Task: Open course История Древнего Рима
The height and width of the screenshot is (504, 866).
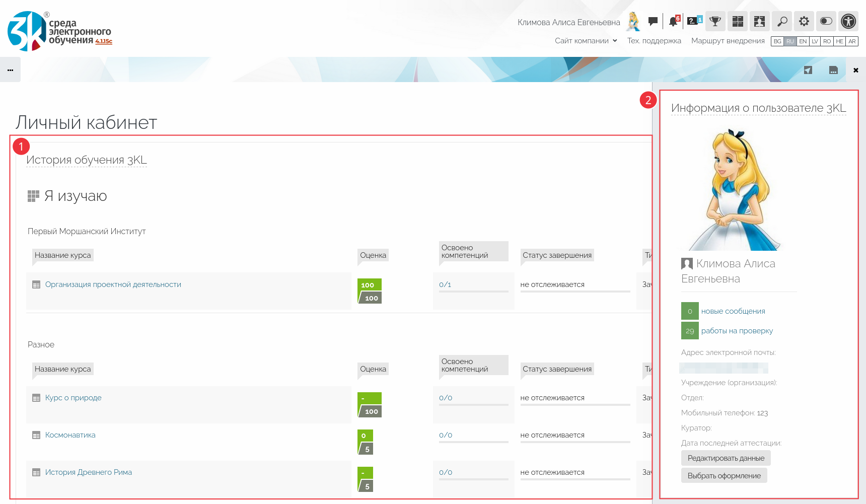Action: click(88, 472)
